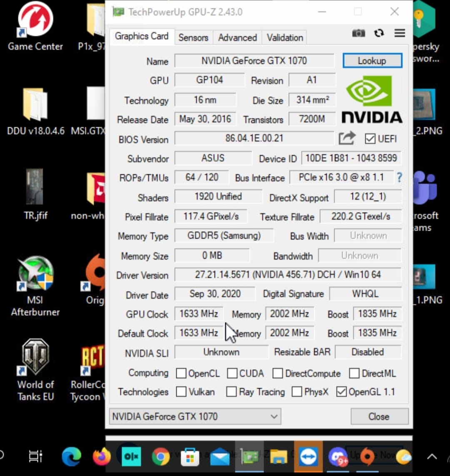Switch to the Sensors tab
450x476 pixels.
[x=193, y=38]
